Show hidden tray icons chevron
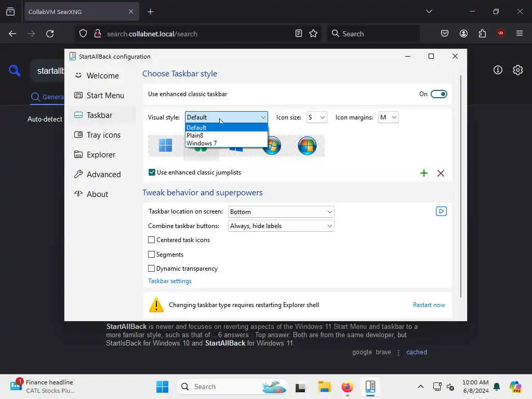Image resolution: width=532 pixels, height=399 pixels. [x=420, y=387]
